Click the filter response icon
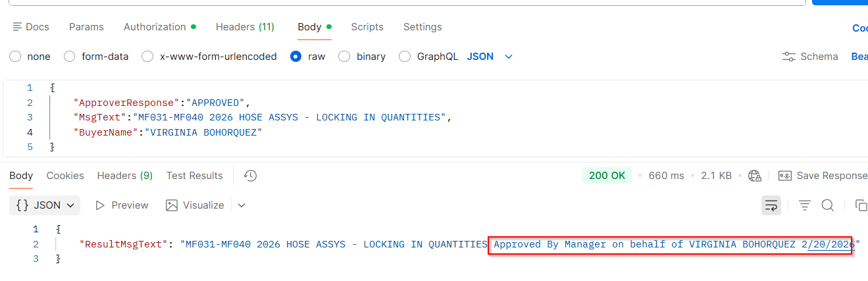Viewport: 868px width, 281px height. pos(805,205)
